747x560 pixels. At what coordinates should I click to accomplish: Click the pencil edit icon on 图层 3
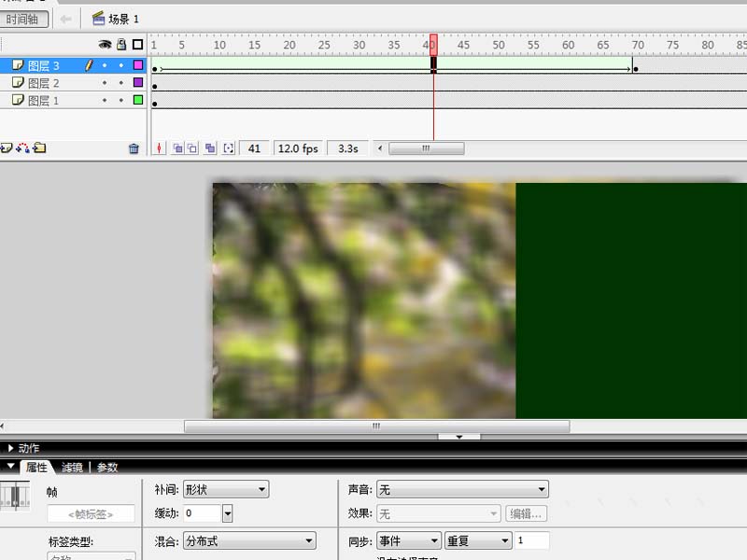tap(89, 65)
